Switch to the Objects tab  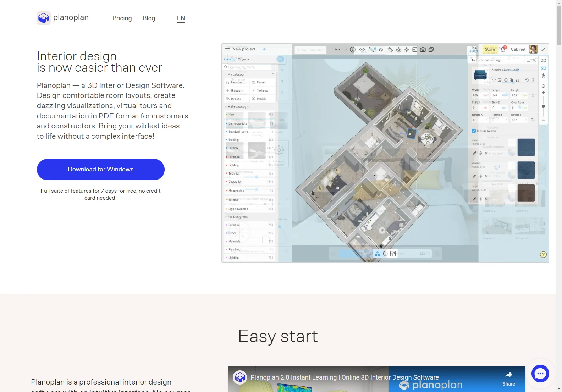243,59
